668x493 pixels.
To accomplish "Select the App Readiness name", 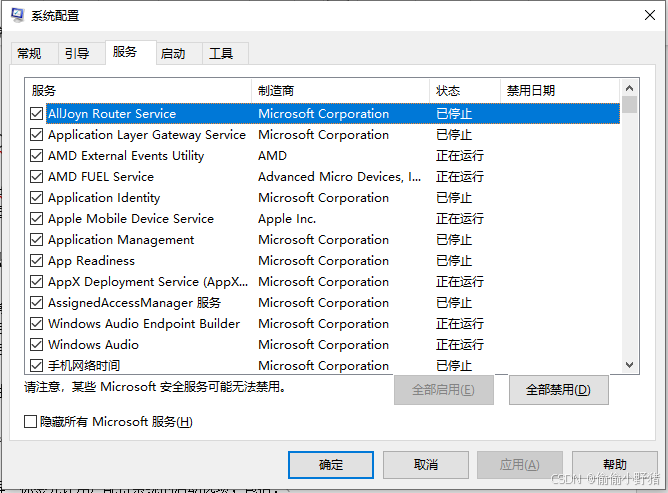I will [x=91, y=261].
